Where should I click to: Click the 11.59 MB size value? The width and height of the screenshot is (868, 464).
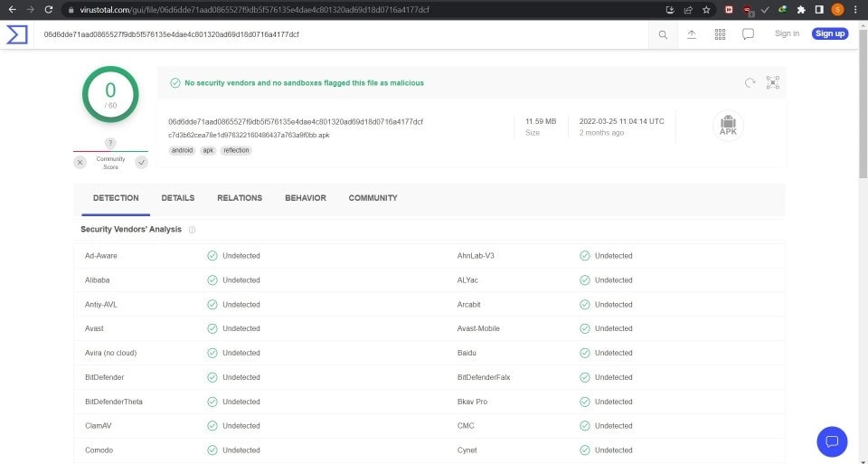(541, 121)
